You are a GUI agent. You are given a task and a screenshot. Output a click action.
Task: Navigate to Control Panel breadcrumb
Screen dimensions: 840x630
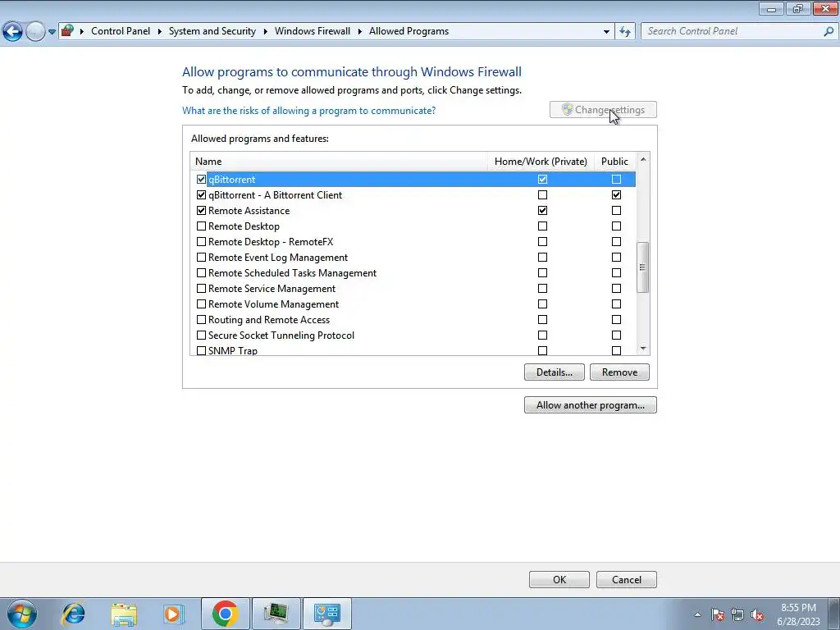[x=121, y=31]
